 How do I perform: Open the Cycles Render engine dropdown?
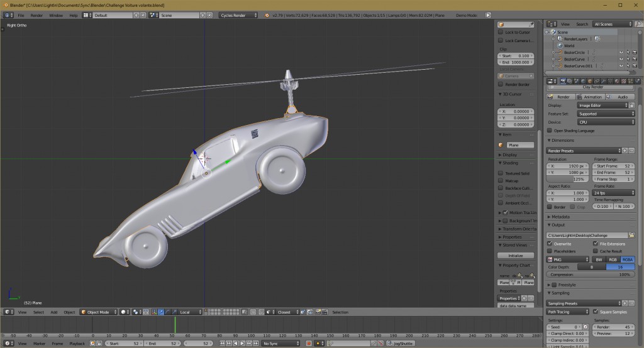pos(238,14)
